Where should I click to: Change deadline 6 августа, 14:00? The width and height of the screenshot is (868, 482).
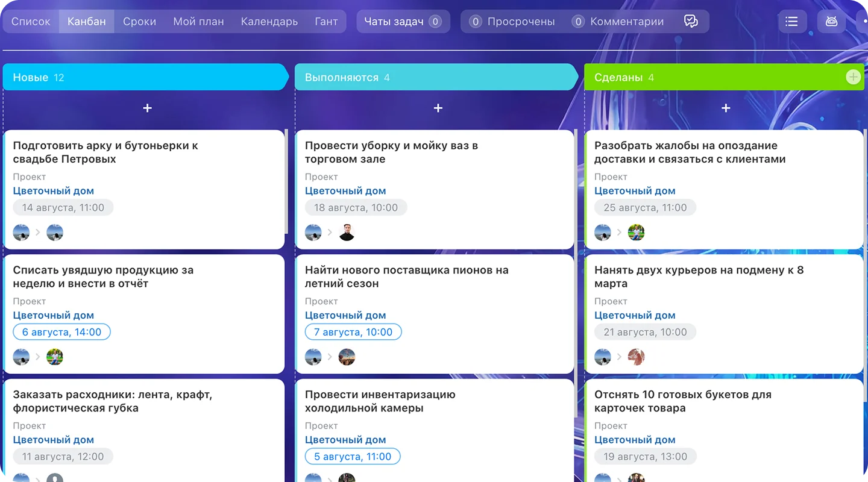click(61, 332)
